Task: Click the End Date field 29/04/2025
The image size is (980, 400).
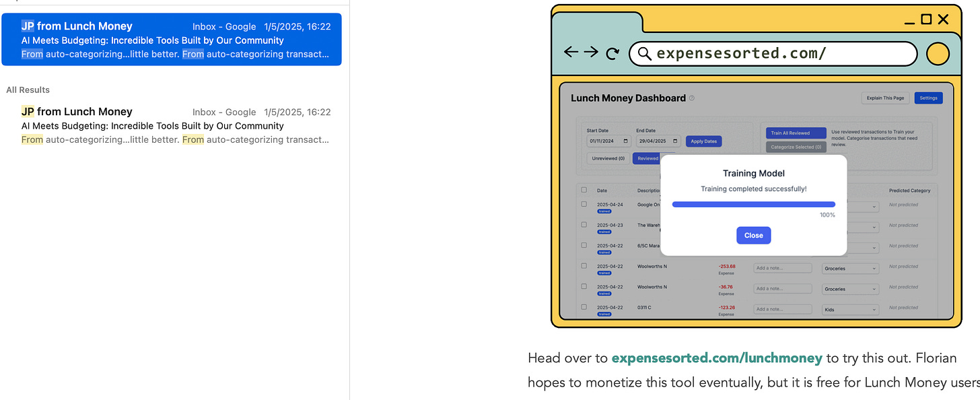Action: click(658, 141)
